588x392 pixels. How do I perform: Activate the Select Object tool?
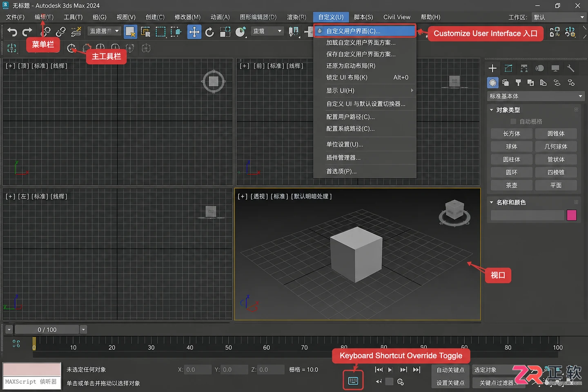point(130,31)
